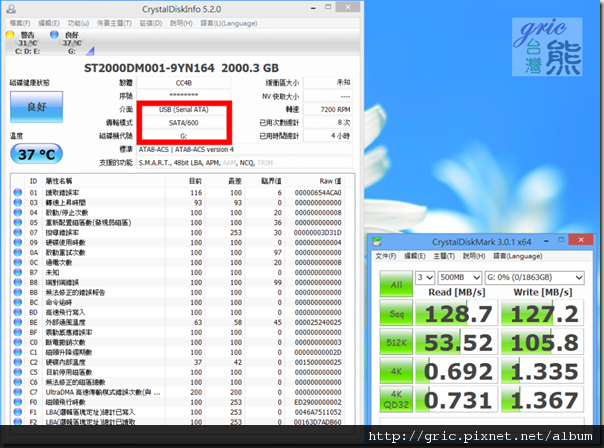
Task: Click the status orb for attribute 05
Action: pyautogui.click(x=18, y=222)
